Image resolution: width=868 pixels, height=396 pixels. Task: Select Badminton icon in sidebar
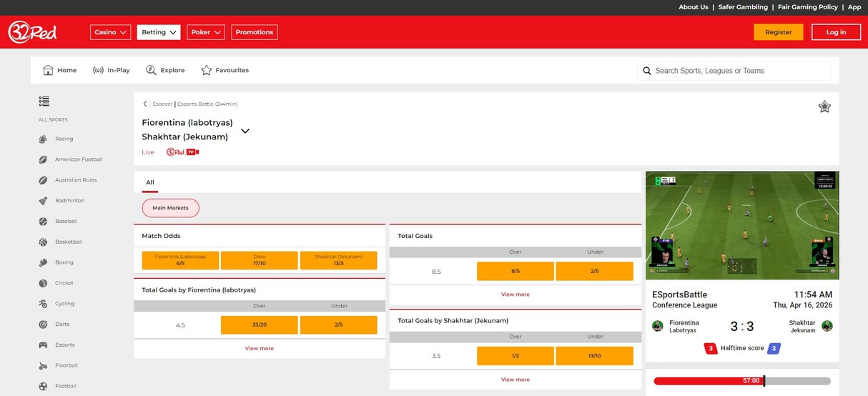pos(43,201)
